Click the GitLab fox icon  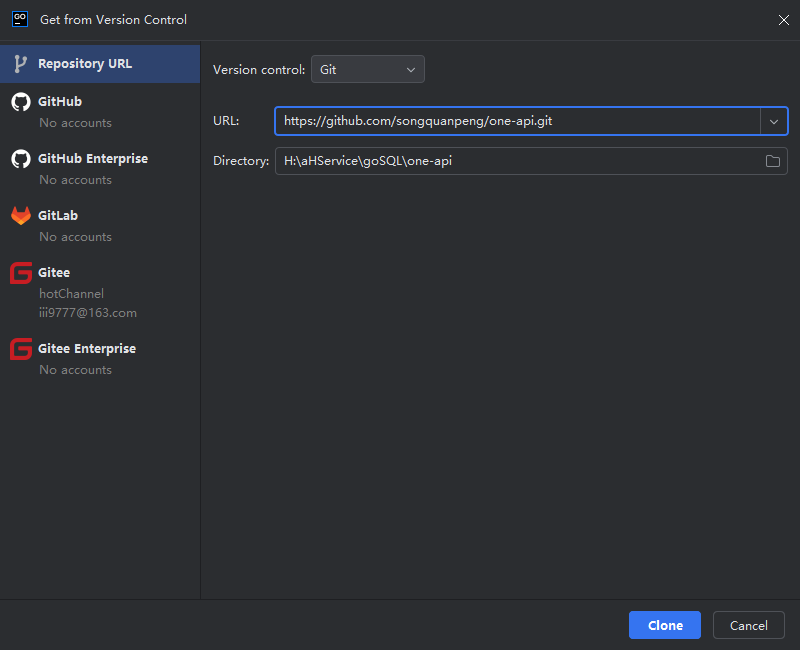tap(20, 216)
